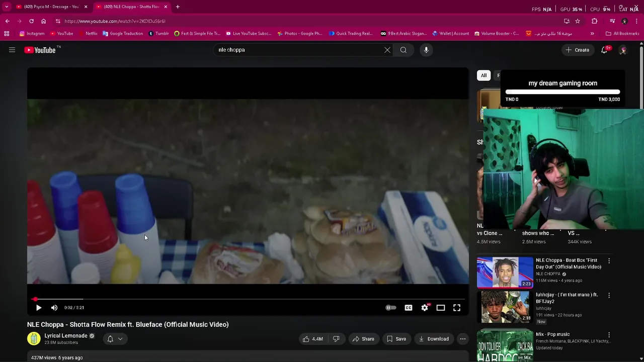Open more actions (three dots) under video
Screen dimensions: 644x362
[x=463, y=339]
